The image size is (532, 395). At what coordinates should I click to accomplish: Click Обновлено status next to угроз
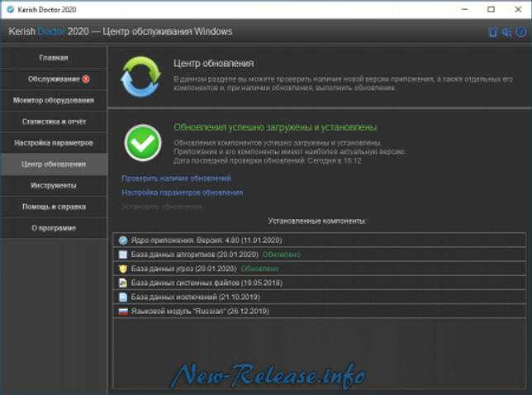259,269
